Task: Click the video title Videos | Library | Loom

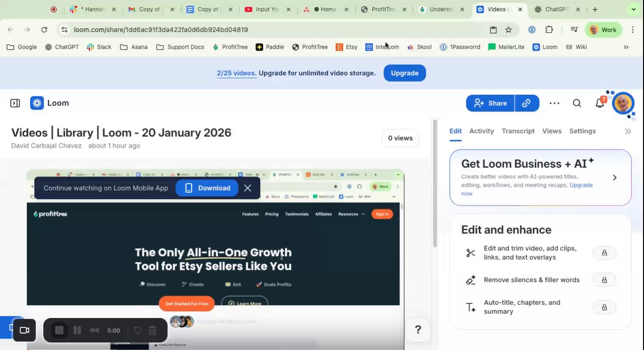Action: coord(121,133)
